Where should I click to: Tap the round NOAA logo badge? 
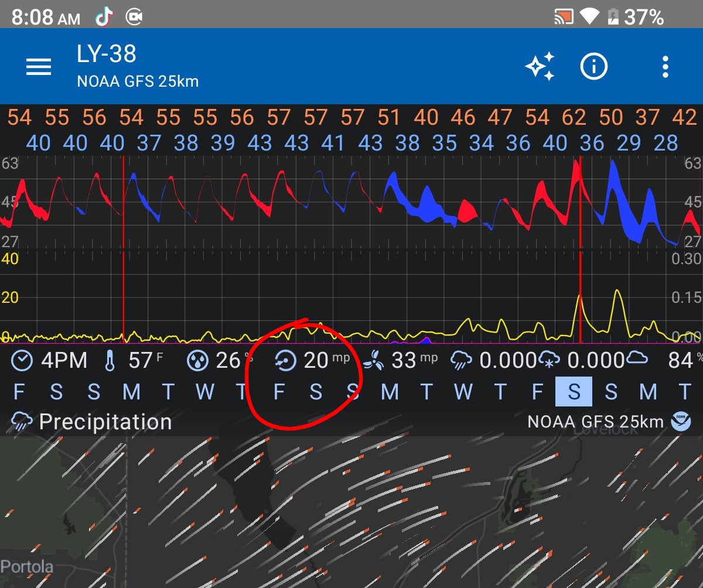681,422
